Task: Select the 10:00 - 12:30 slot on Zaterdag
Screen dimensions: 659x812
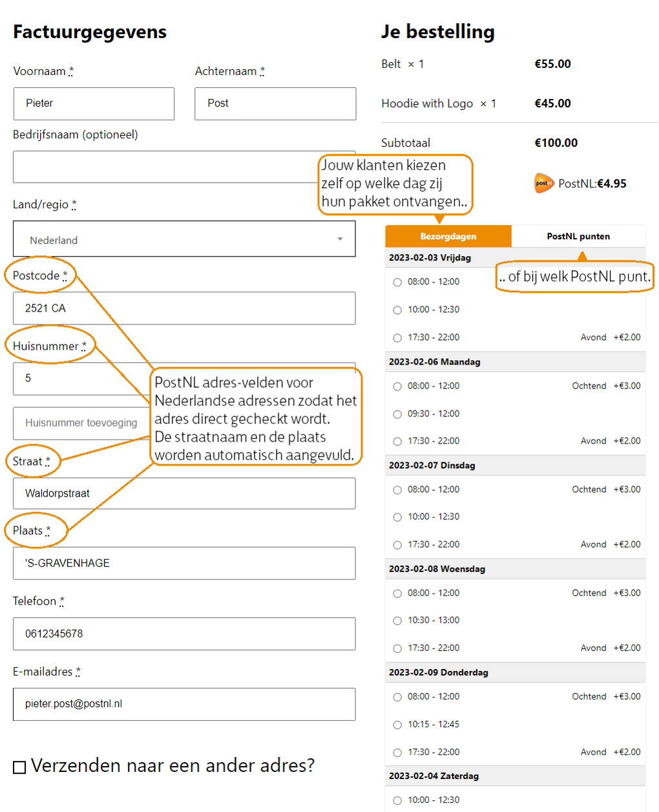Action: click(397, 800)
